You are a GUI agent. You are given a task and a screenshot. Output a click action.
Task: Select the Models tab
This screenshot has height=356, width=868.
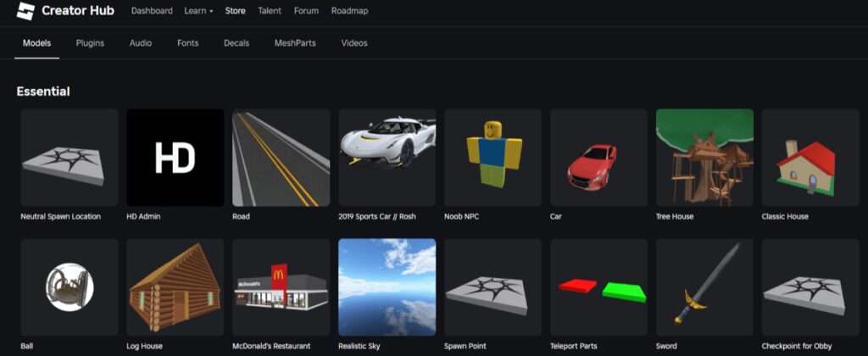click(36, 42)
